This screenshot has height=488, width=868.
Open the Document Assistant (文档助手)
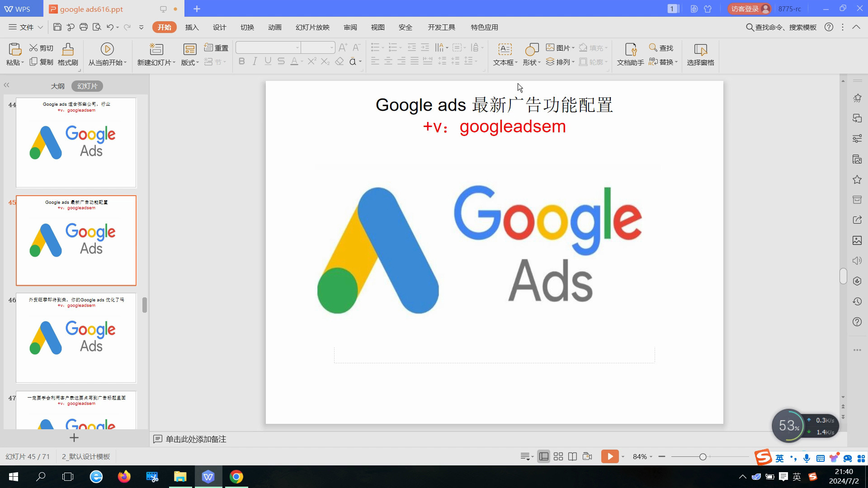[x=631, y=55]
